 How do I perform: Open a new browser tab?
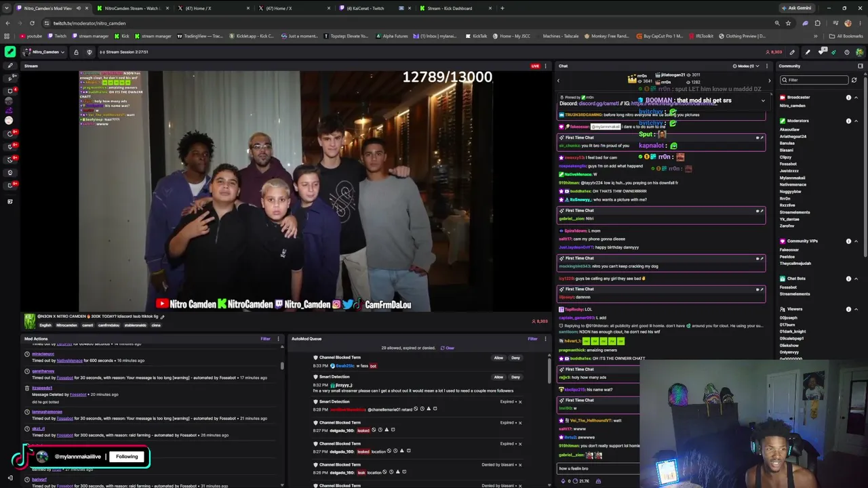click(502, 8)
